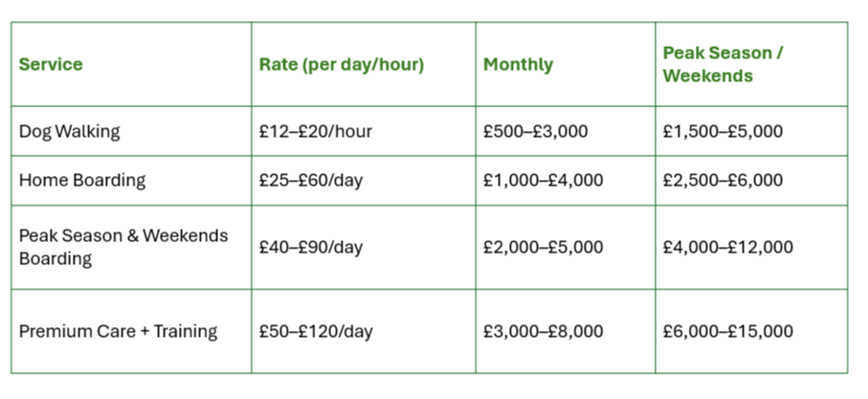
Task: Click the £1,500–£5,000 peak cell
Action: tap(723, 131)
